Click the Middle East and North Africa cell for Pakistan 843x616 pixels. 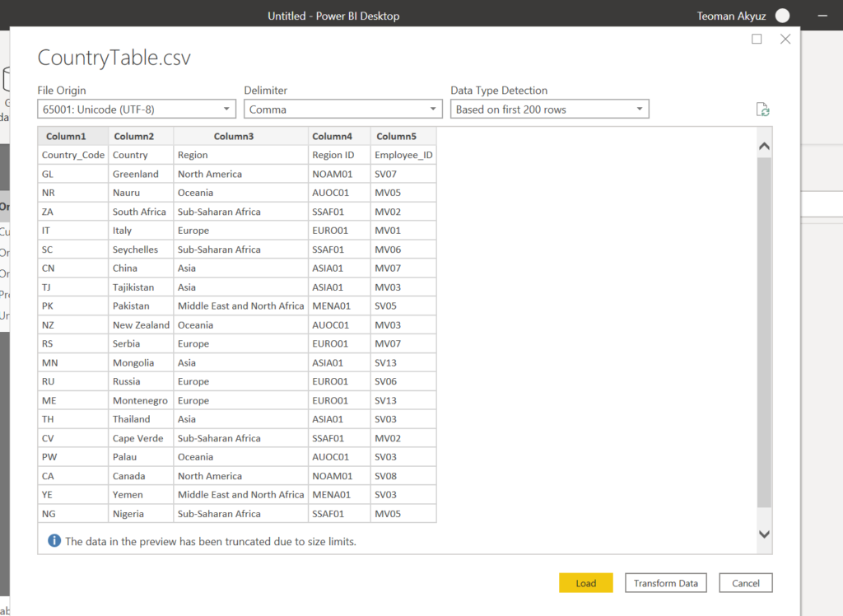point(240,306)
